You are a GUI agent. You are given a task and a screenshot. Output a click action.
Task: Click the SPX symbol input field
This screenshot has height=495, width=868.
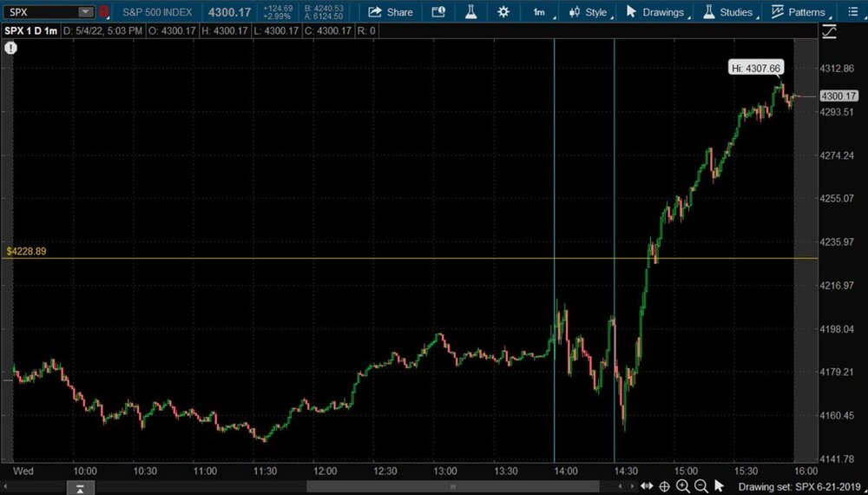coord(40,12)
